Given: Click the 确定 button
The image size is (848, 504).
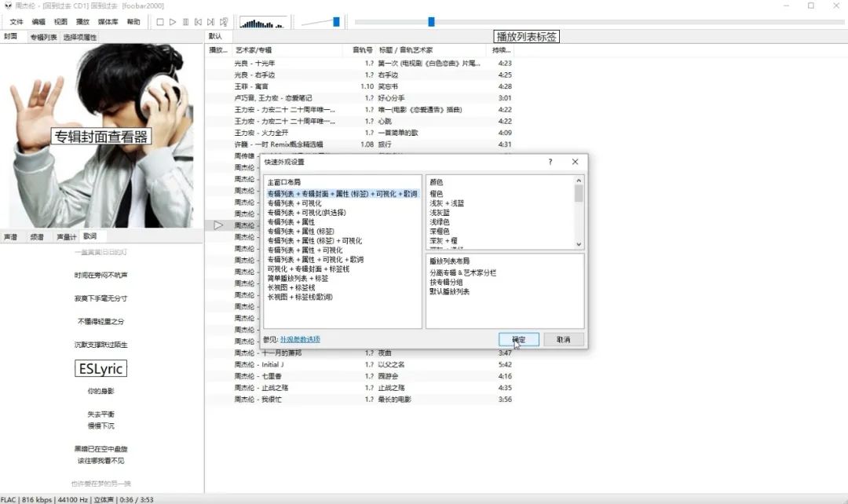Looking at the screenshot, I should pyautogui.click(x=519, y=339).
